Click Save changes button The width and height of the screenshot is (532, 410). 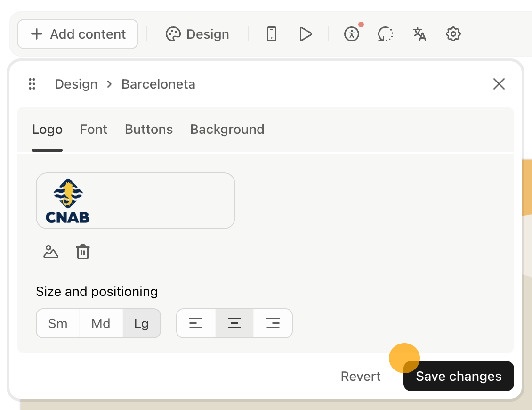click(x=459, y=376)
